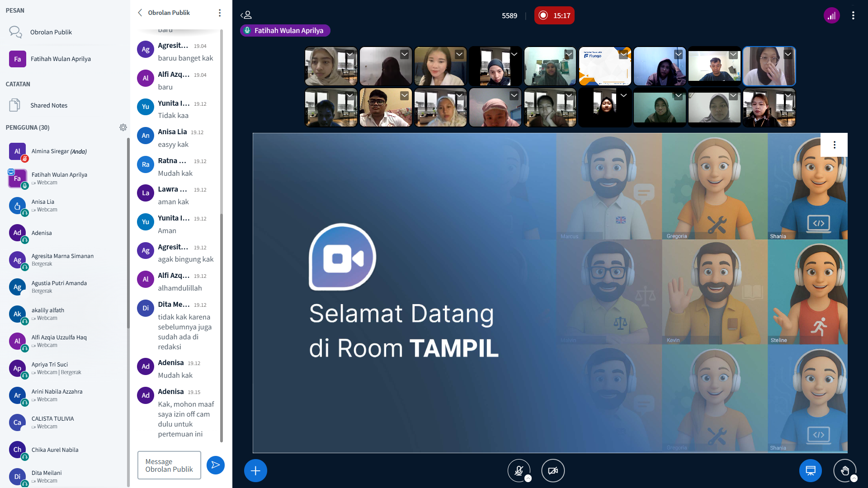Open dropdown on highlighted speaker webcam
Image resolution: width=868 pixels, height=488 pixels.
788,54
